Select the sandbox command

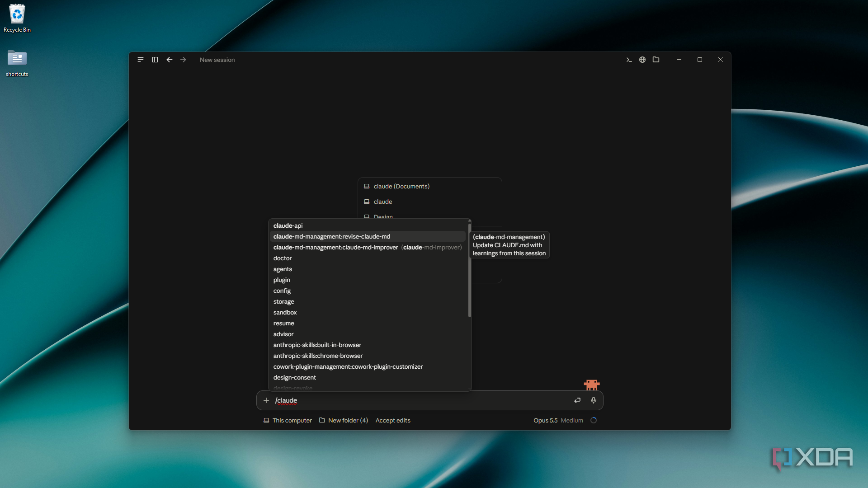click(x=368, y=312)
